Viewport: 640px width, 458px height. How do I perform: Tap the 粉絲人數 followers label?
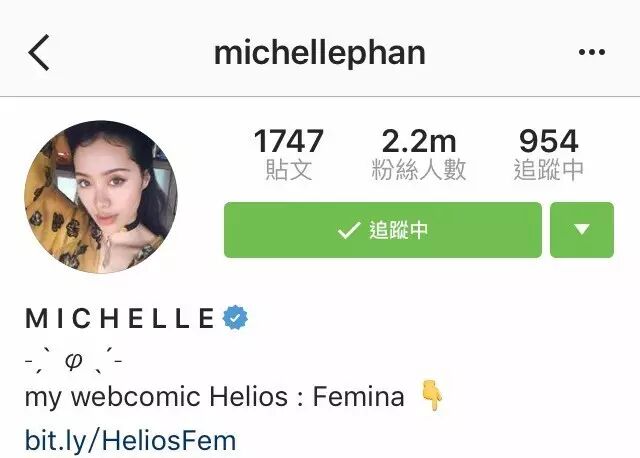pyautogui.click(x=419, y=169)
